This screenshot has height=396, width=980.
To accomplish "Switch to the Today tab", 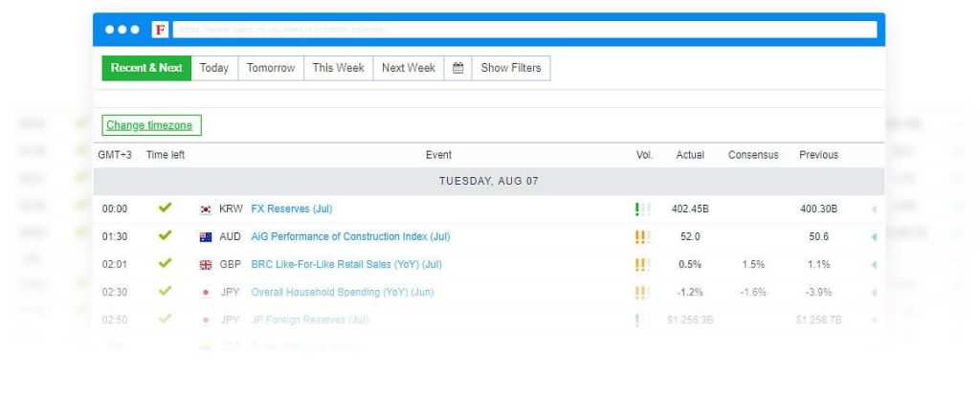I will [x=214, y=68].
